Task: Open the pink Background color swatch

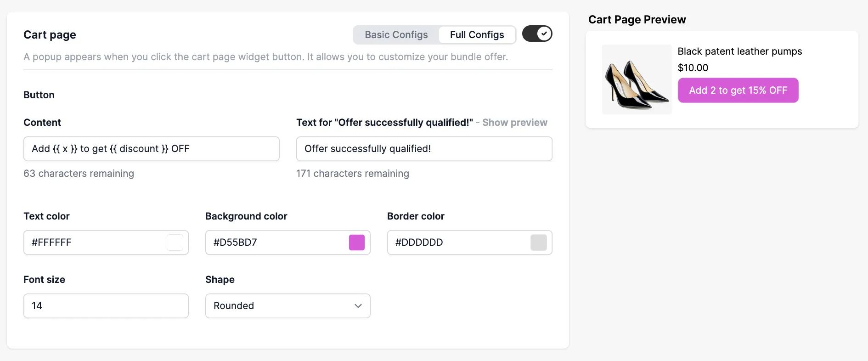Action: pos(357,243)
